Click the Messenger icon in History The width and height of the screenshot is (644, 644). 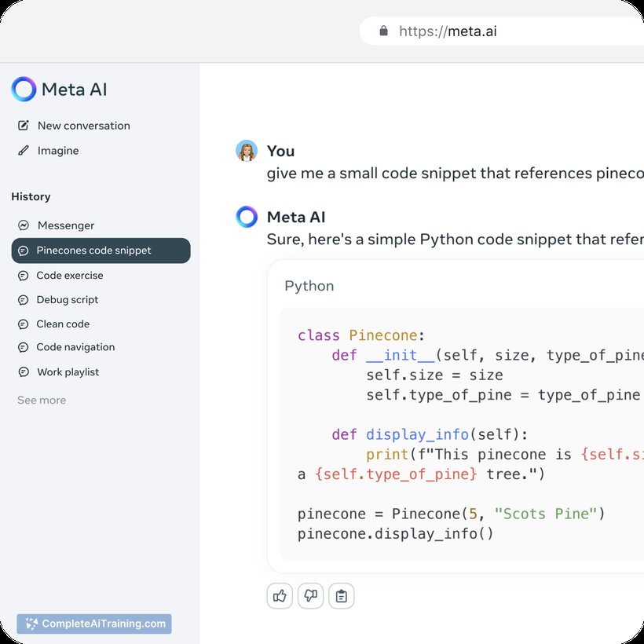pyautogui.click(x=24, y=225)
